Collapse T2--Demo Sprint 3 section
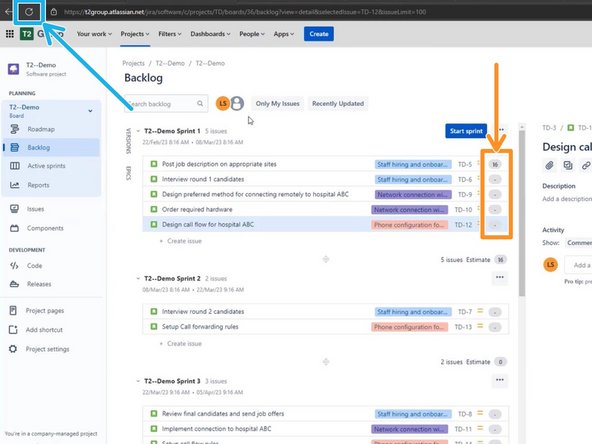The height and width of the screenshot is (444, 592). pyautogui.click(x=138, y=381)
